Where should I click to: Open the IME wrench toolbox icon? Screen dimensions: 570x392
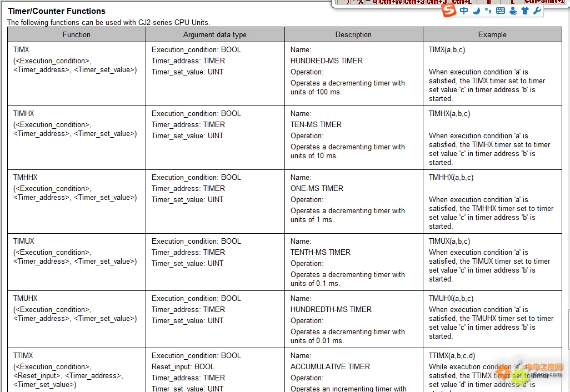tap(537, 11)
